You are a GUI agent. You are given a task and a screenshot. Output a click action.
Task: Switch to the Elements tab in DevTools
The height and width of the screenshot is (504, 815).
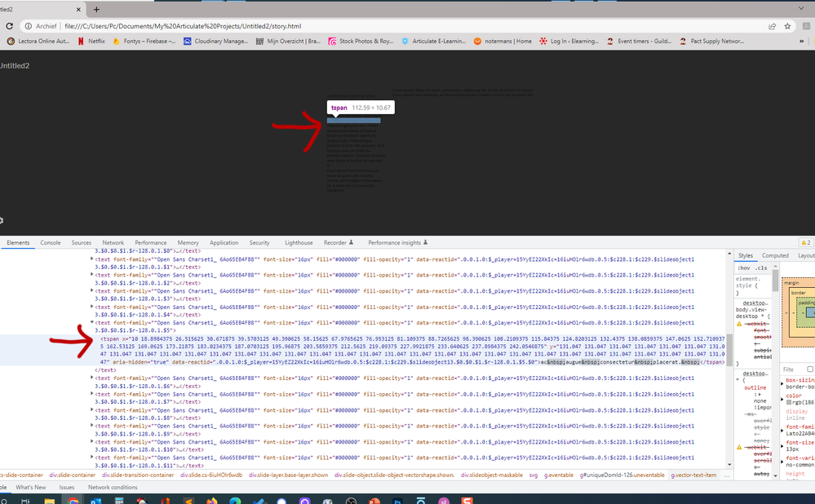[x=18, y=243]
